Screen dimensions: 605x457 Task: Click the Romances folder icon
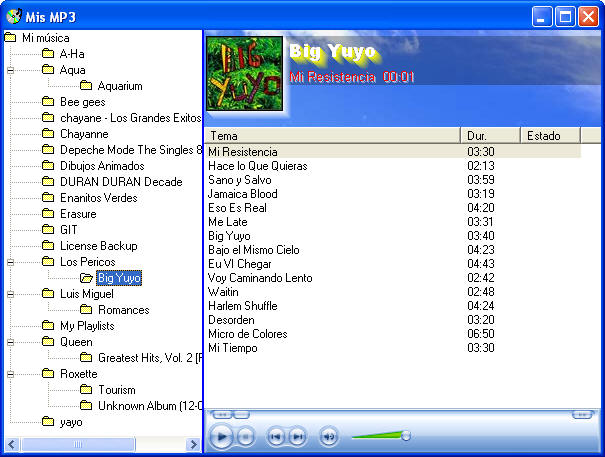tap(86, 310)
